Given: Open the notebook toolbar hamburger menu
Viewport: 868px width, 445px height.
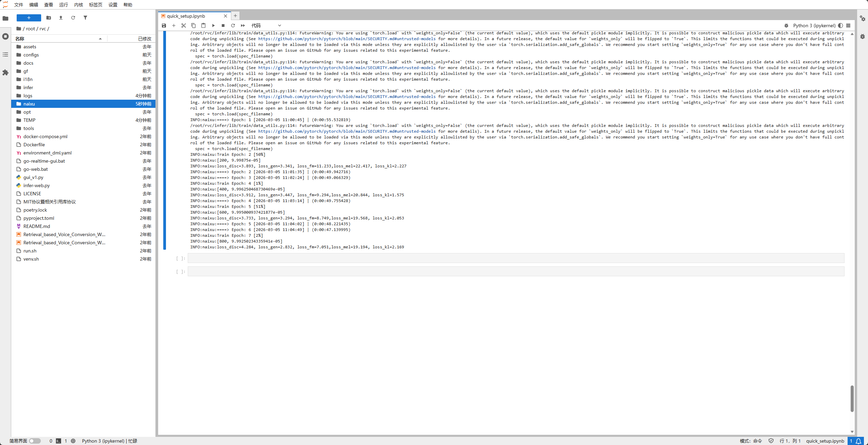Looking at the screenshot, I should (x=848, y=26).
